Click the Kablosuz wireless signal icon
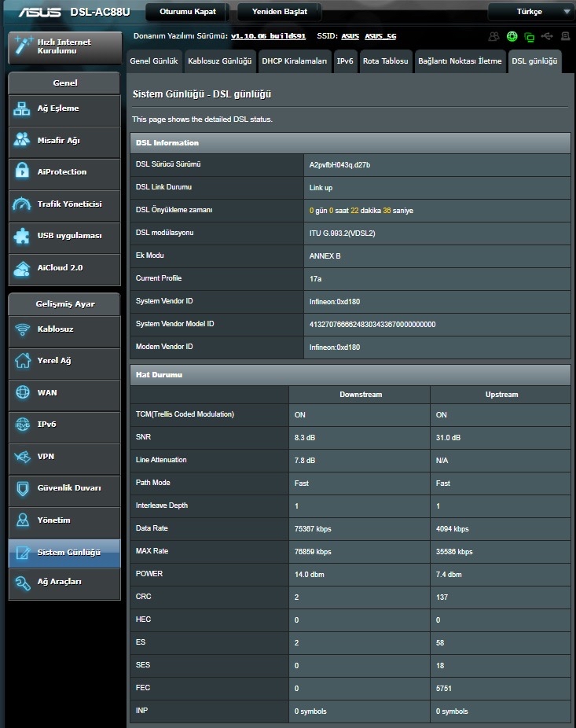The image size is (576, 728). (x=22, y=329)
